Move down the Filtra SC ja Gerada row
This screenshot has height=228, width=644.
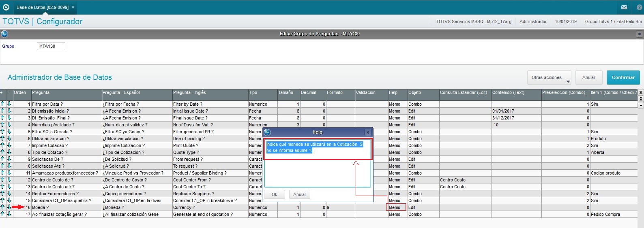9,132
